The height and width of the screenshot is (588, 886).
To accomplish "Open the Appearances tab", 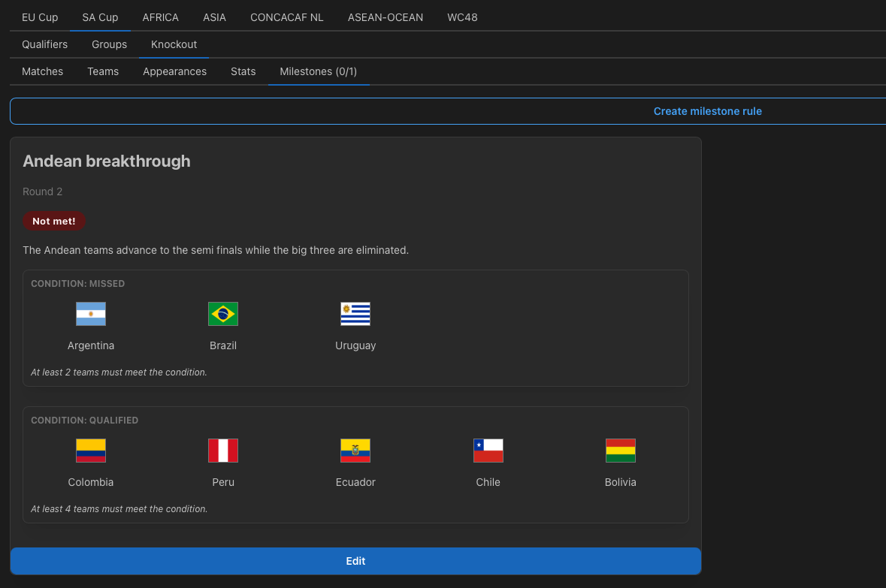I will click(x=174, y=72).
